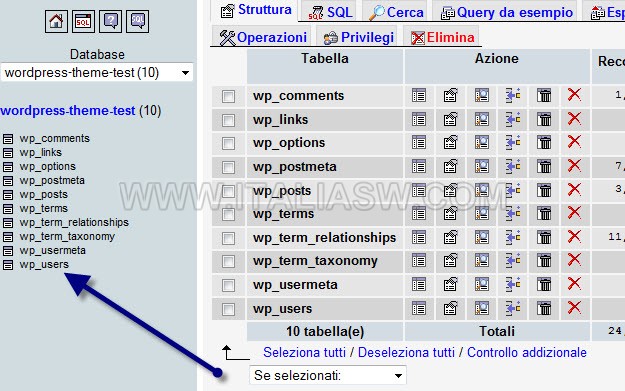
Task: Browse wp_term_relationships table icon
Action: [x=419, y=238]
